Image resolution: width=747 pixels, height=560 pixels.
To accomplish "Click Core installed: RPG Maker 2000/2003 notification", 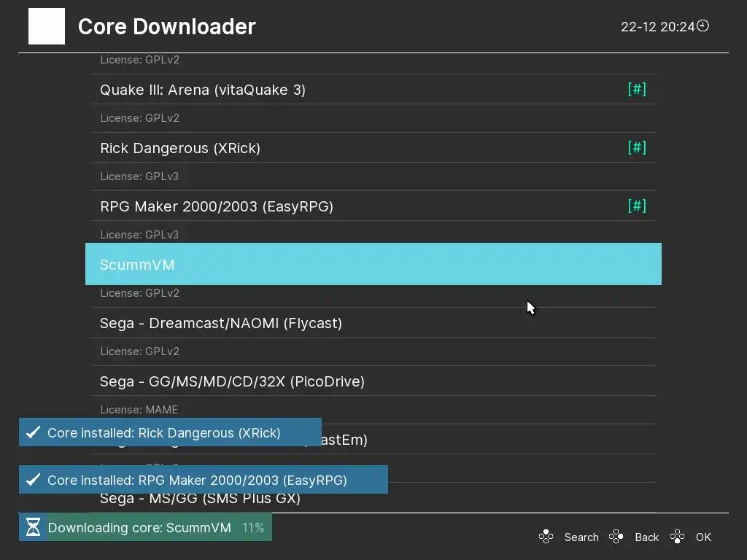I will (x=204, y=480).
